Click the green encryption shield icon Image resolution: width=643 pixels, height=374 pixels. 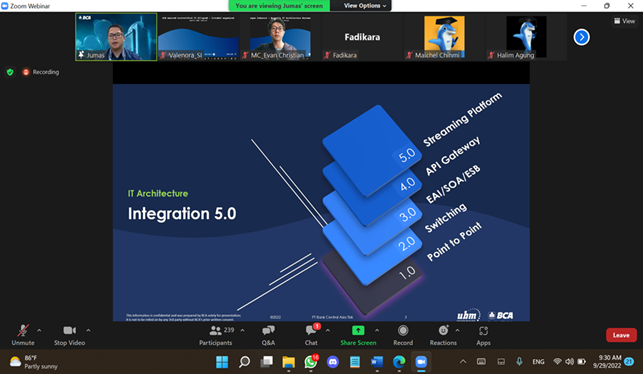(10, 72)
